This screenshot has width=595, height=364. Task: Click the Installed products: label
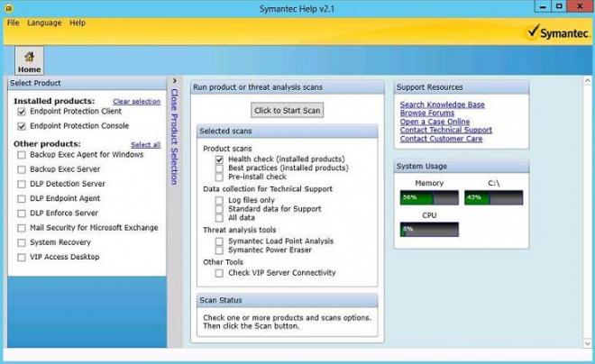pyautogui.click(x=54, y=101)
